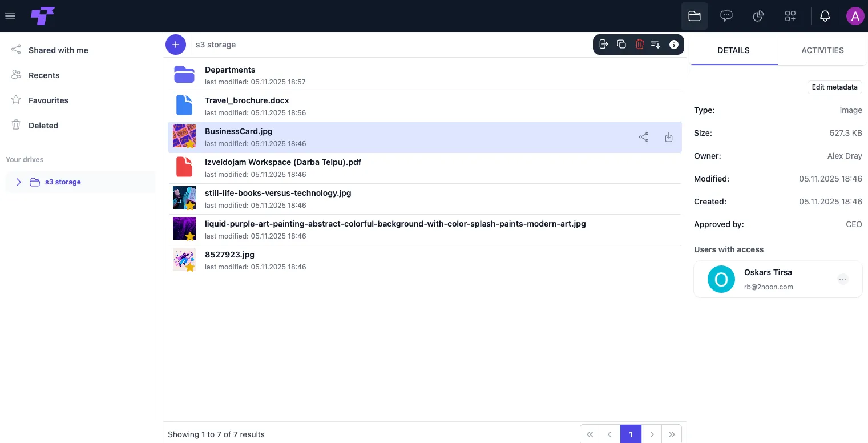This screenshot has height=443, width=868.
Task: Go to the first page of results
Action: pos(590,434)
